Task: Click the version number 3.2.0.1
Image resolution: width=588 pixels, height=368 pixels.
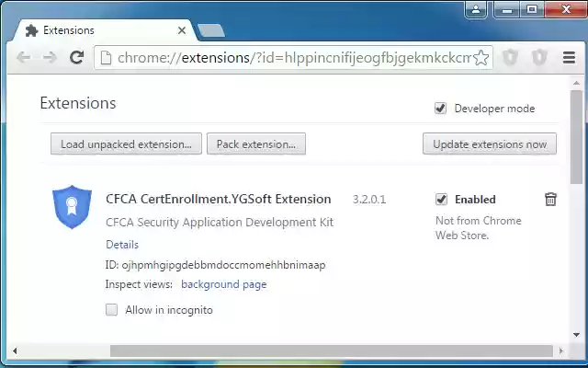Action: 369,200
